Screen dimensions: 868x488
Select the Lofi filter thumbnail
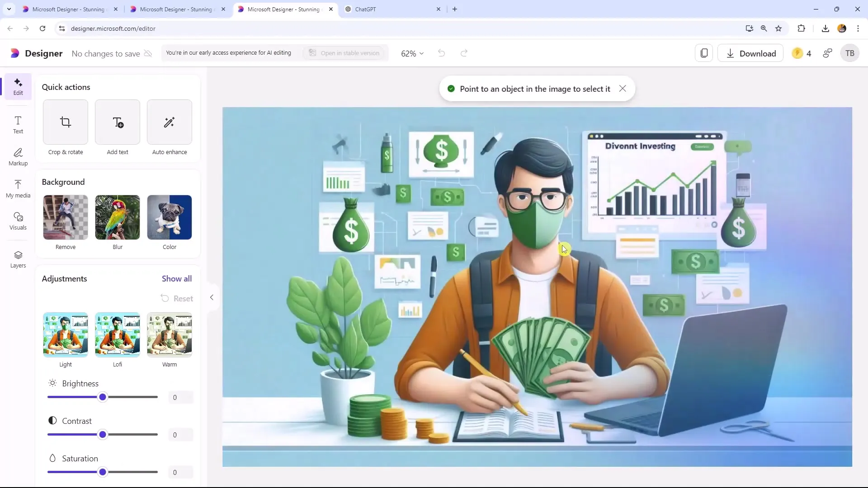tap(118, 333)
